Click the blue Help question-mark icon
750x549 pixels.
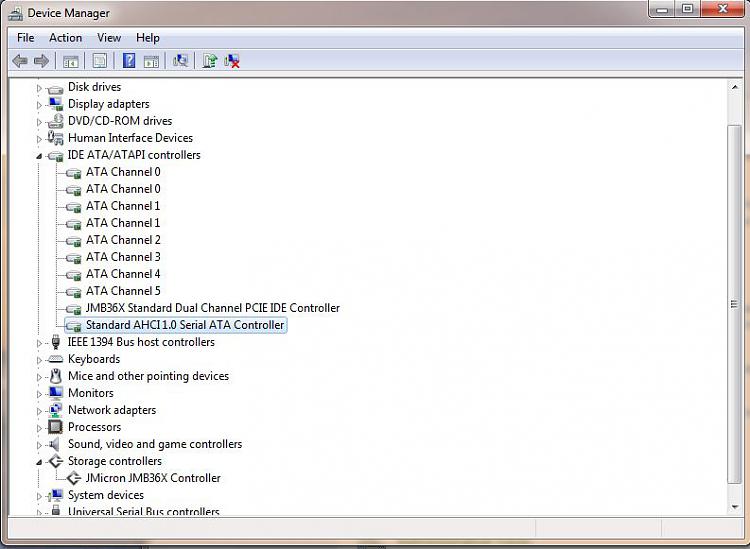pos(129,61)
